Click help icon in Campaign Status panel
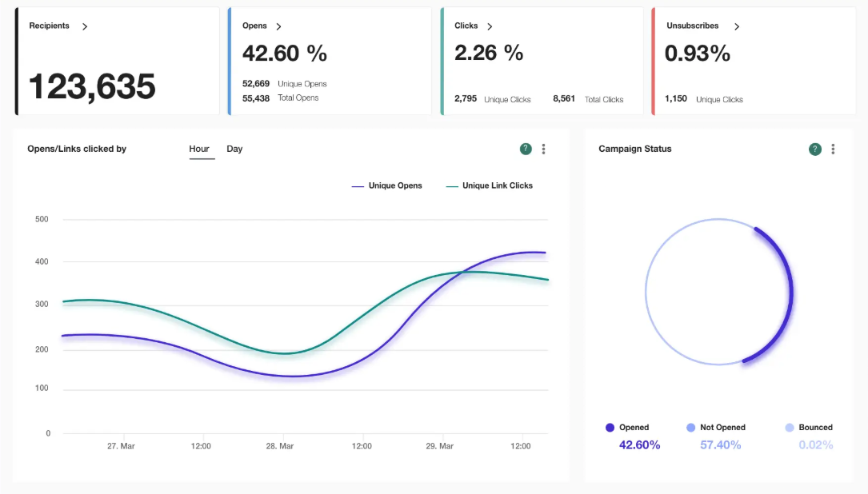 click(x=814, y=149)
